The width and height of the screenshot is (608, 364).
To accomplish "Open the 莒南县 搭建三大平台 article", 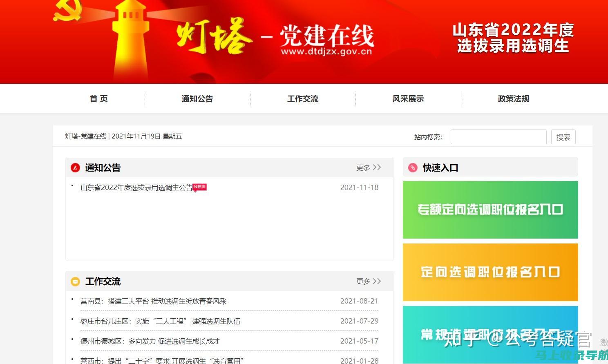I will (154, 301).
